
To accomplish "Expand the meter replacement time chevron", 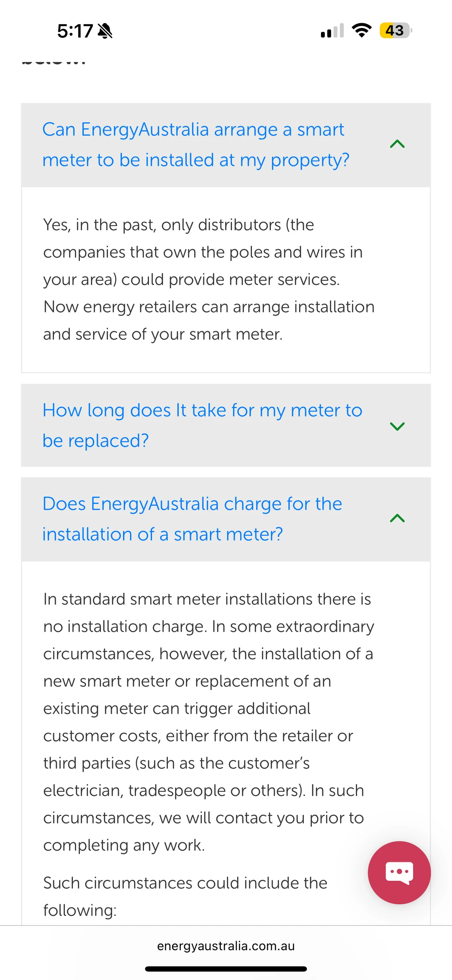I will point(397,426).
